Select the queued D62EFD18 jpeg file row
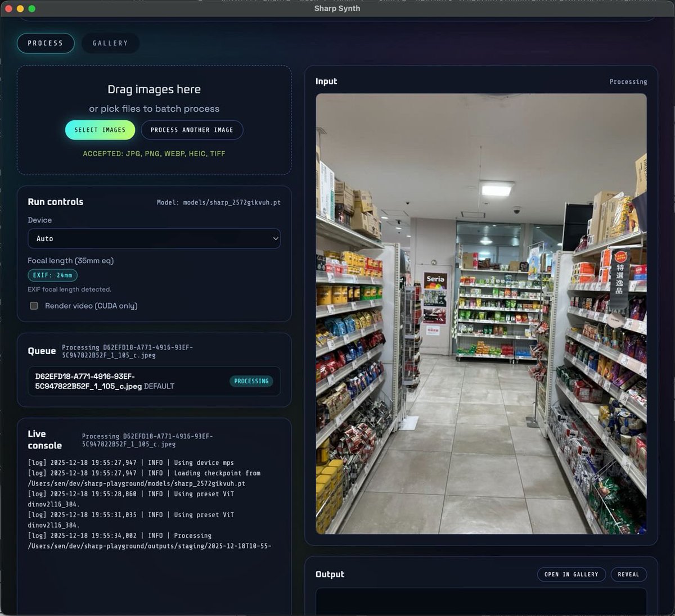 154,381
